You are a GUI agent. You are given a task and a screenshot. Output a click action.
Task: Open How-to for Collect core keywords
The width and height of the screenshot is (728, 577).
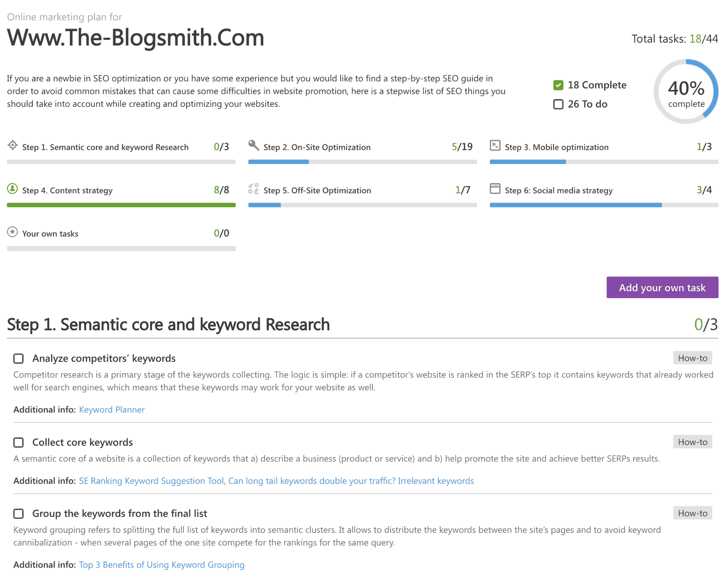(692, 442)
